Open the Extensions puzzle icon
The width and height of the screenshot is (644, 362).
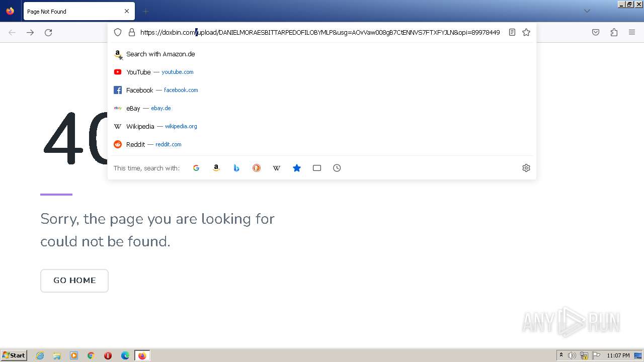[x=614, y=32]
